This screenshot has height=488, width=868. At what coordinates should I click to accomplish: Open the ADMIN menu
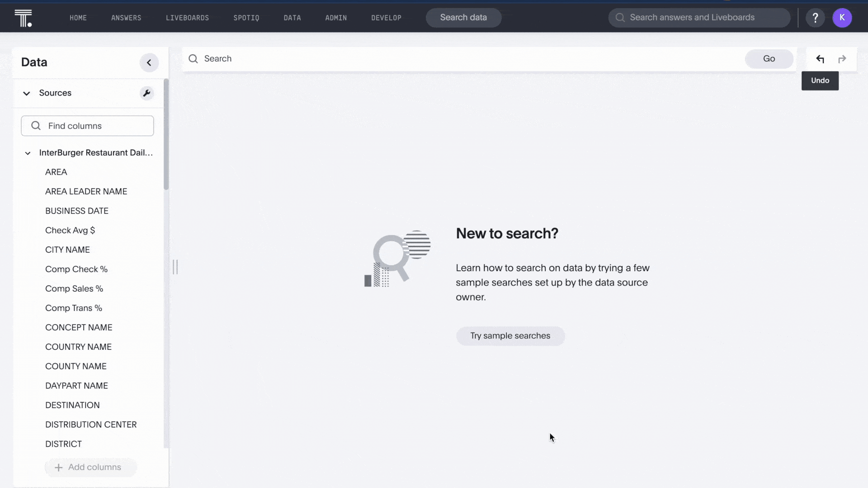[x=336, y=18]
